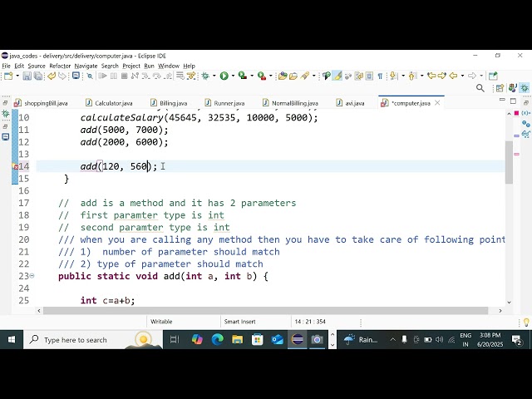Toggle Show Whitespace Characters pilcrow icon
The width and height of the screenshot is (532, 399).
click(x=380, y=76)
